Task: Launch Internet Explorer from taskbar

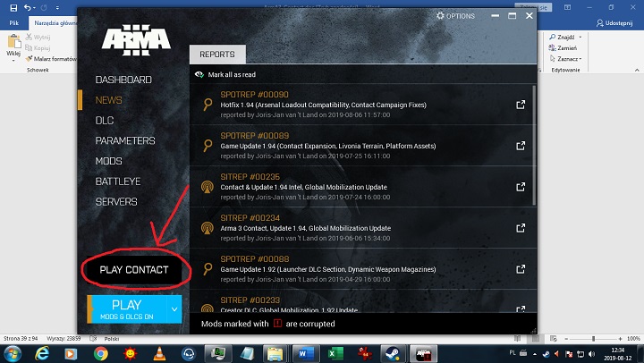Action: pyautogui.click(x=42, y=353)
